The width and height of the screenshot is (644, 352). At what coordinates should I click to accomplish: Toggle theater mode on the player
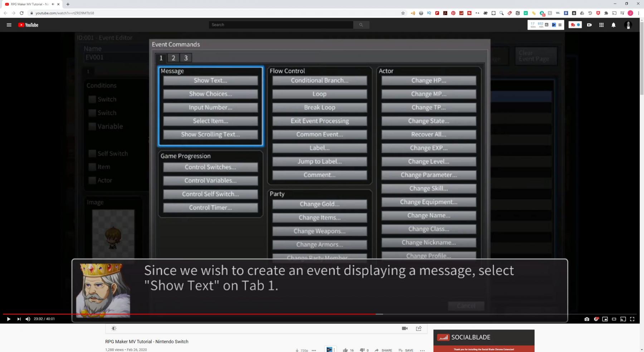pyautogui.click(x=614, y=319)
